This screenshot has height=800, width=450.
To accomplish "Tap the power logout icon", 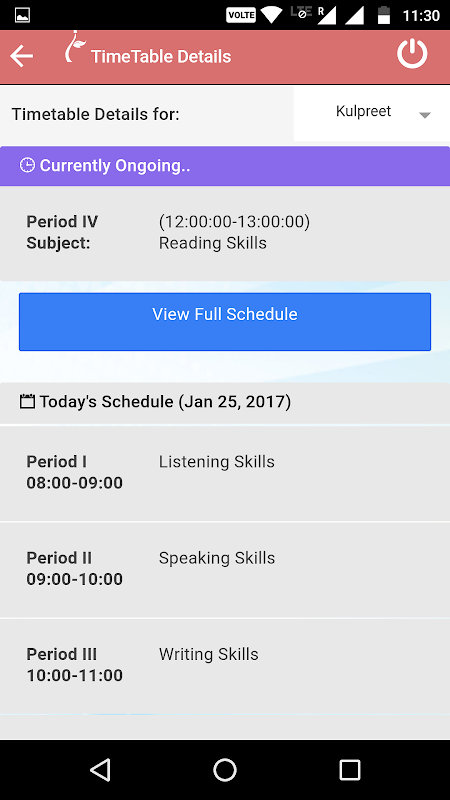I will tap(412, 54).
